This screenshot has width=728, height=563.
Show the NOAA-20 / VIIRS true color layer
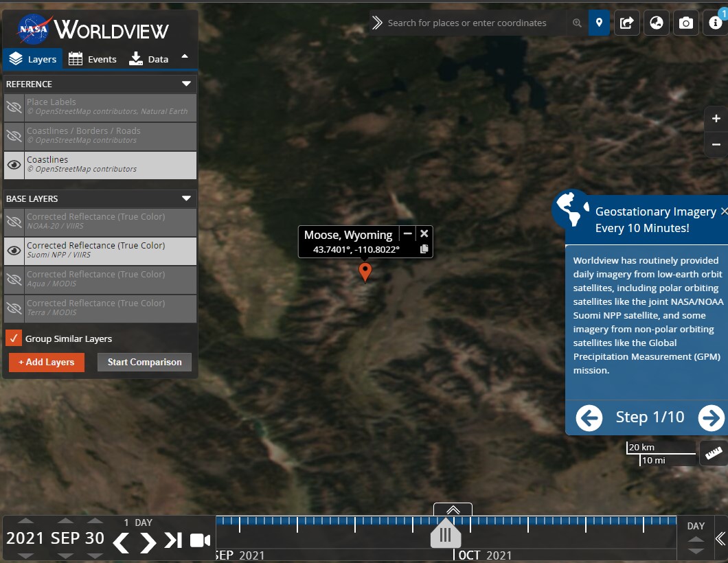pos(14,222)
